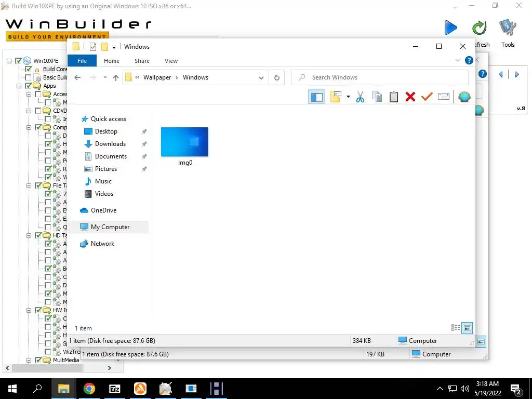Image resolution: width=532 pixels, height=399 pixels.
Task: Open the Windows Start menu
Action: (x=12, y=389)
